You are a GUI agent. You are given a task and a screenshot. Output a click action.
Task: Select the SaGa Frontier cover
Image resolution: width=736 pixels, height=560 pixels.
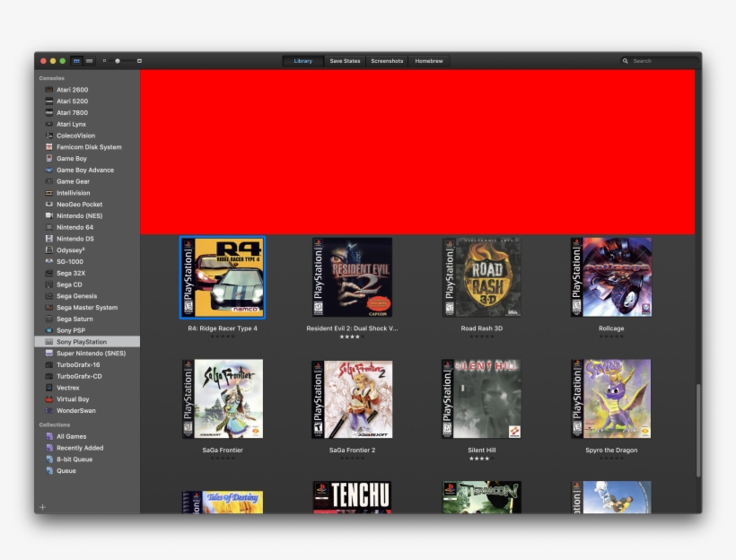[x=223, y=399]
